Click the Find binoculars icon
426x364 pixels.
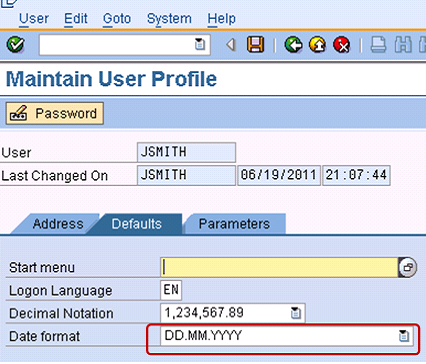pyautogui.click(x=403, y=44)
